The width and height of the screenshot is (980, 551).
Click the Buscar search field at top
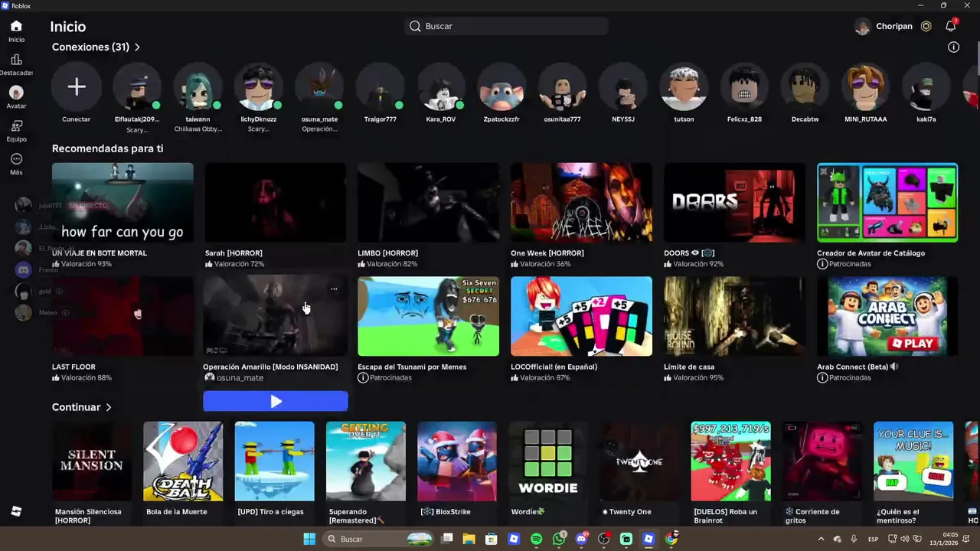pyautogui.click(x=506, y=26)
